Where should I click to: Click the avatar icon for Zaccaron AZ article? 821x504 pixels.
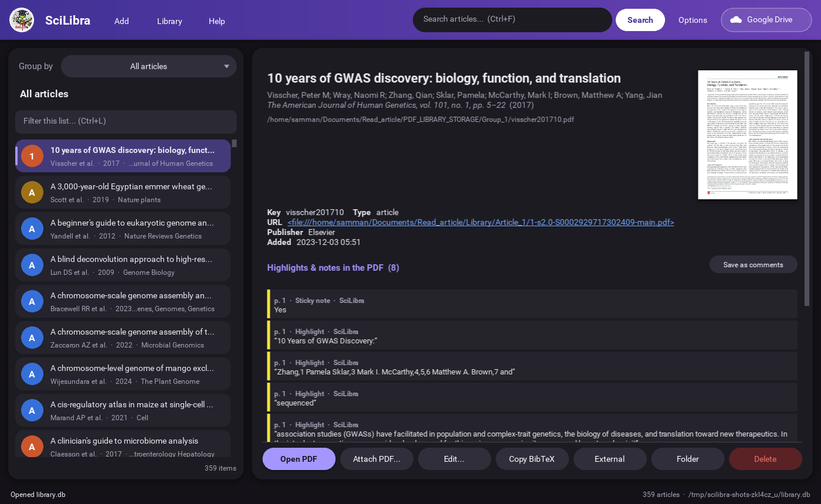(32, 338)
